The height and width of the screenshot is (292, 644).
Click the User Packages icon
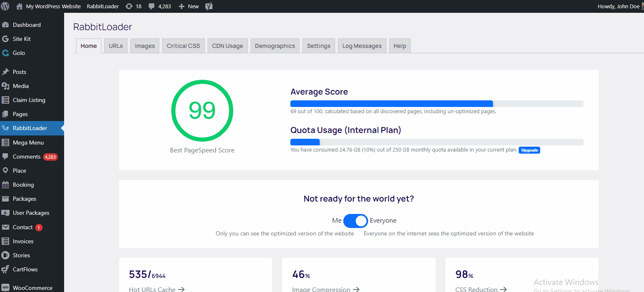pyautogui.click(x=5, y=213)
